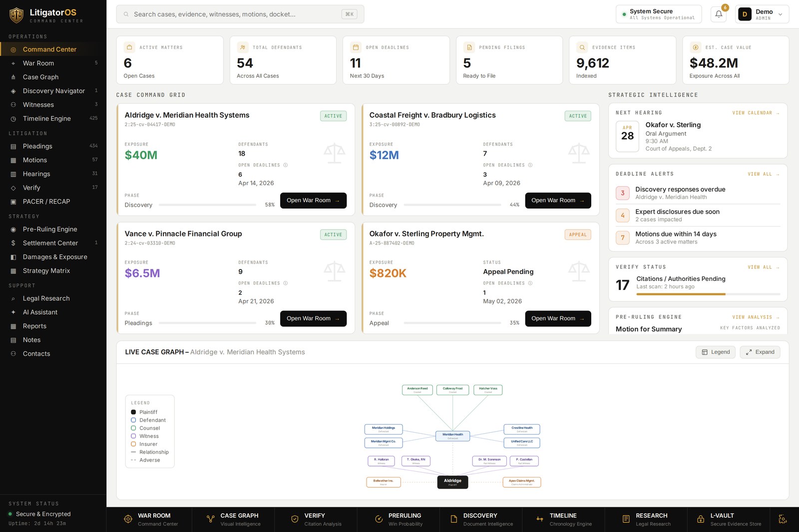
Task: Select PACER / RECAP in sidebar
Action: tap(53, 202)
